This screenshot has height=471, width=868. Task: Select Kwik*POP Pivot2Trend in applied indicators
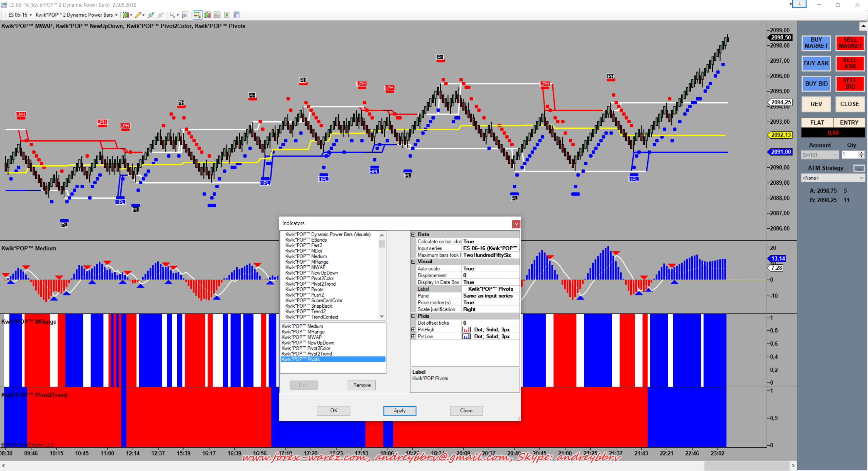click(307, 354)
